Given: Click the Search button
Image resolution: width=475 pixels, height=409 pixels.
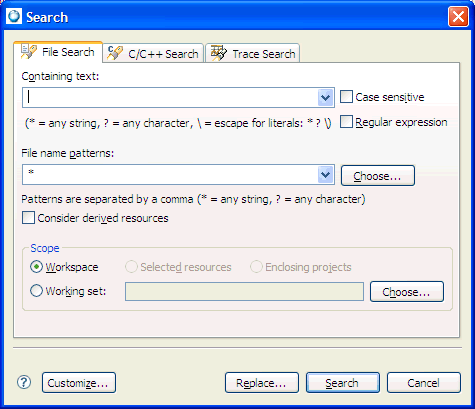Looking at the screenshot, I should click(343, 383).
